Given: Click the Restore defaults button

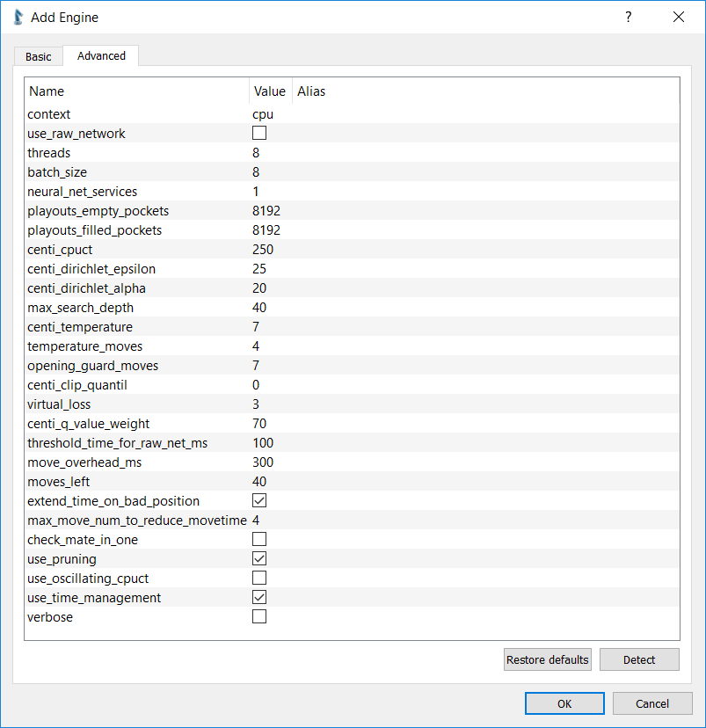Looking at the screenshot, I should click(547, 659).
